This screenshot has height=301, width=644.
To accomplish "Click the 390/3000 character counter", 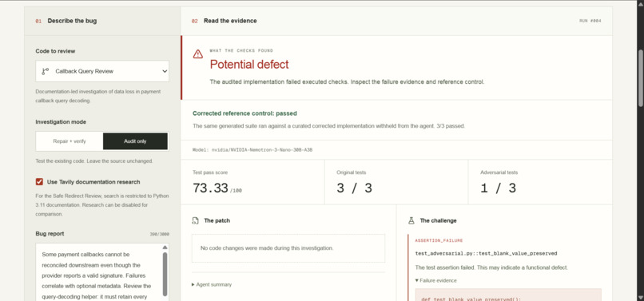I will coord(160,235).
